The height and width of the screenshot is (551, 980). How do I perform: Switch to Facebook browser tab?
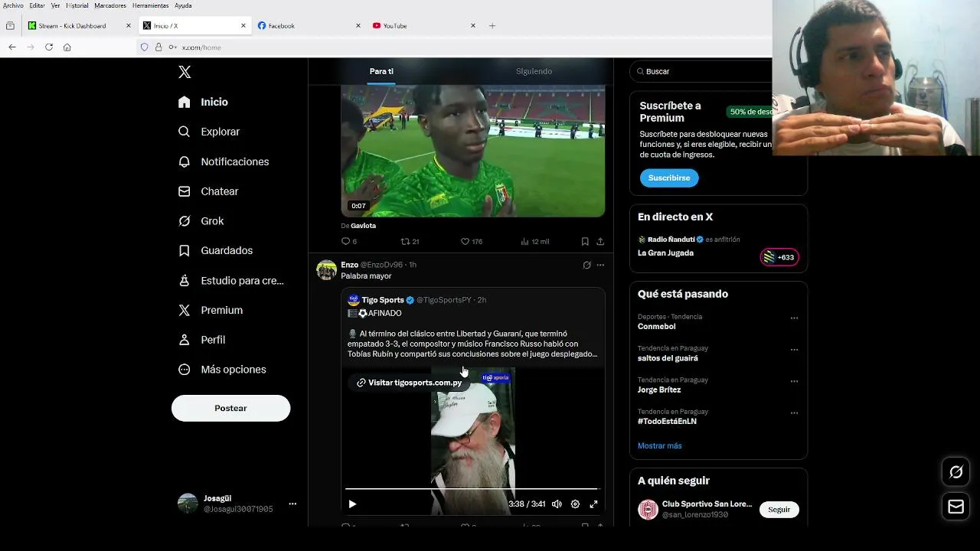click(309, 25)
